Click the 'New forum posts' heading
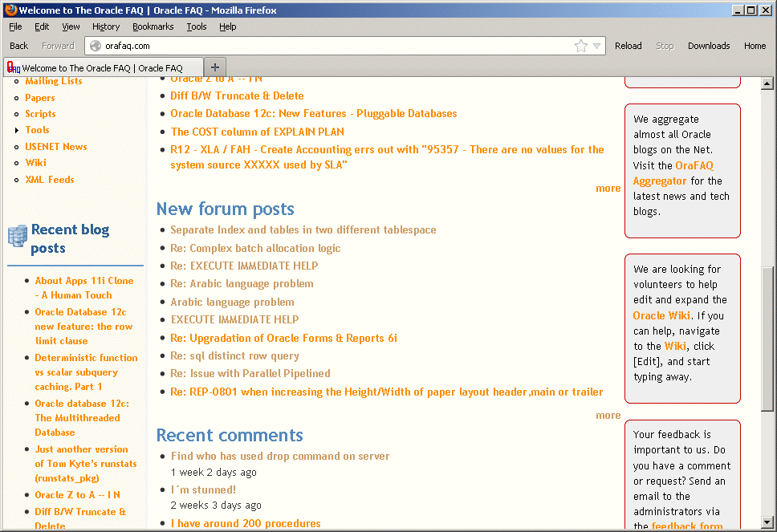Viewport: 777px width, 532px height. [x=226, y=209]
